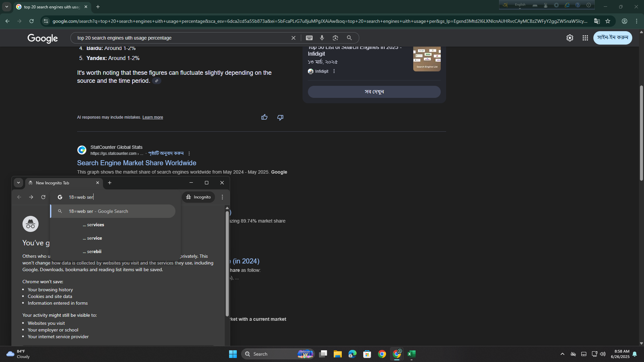Click the back arrow in main Chrome window
Screen dimensions: 644x362
(7, 21)
